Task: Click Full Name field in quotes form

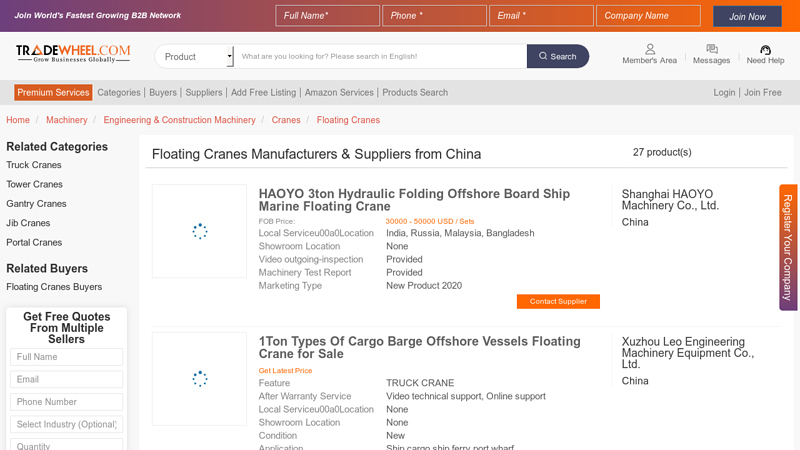Action: (66, 357)
